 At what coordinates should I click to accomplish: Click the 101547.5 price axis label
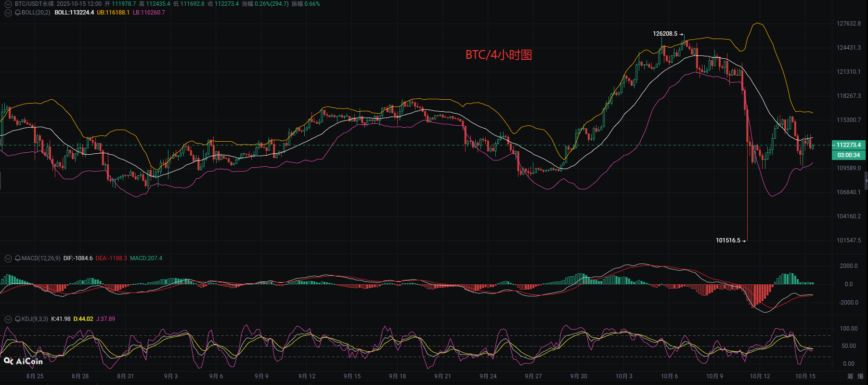coord(849,240)
